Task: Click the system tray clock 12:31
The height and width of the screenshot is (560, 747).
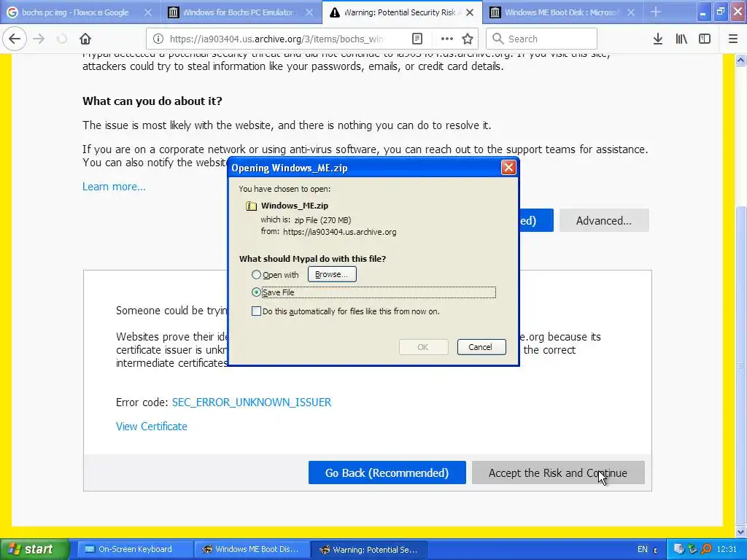Action: [727, 550]
